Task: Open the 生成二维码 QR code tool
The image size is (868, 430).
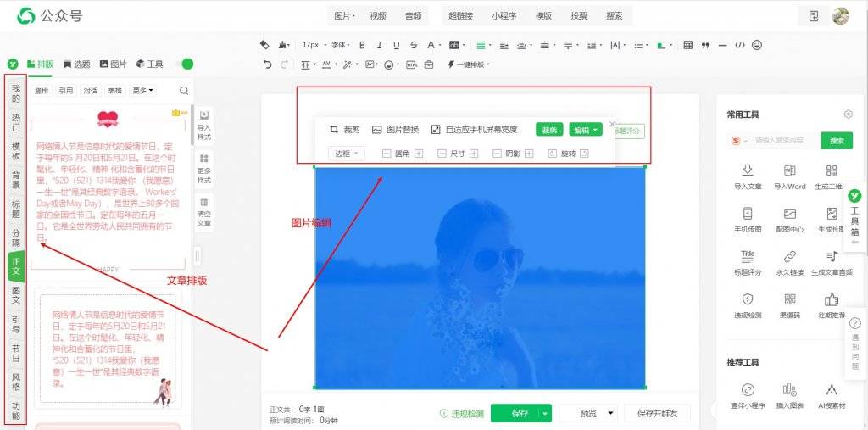Action: [x=832, y=177]
